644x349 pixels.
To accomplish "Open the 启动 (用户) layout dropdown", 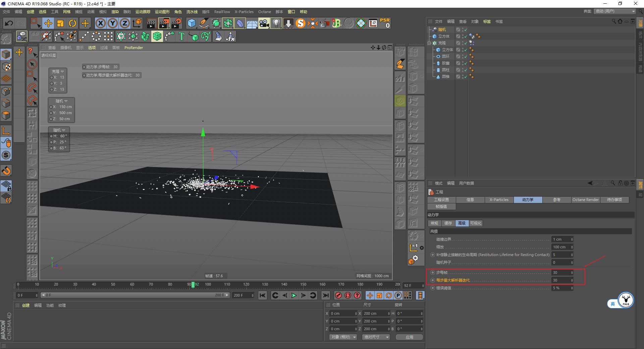I will click(614, 11).
